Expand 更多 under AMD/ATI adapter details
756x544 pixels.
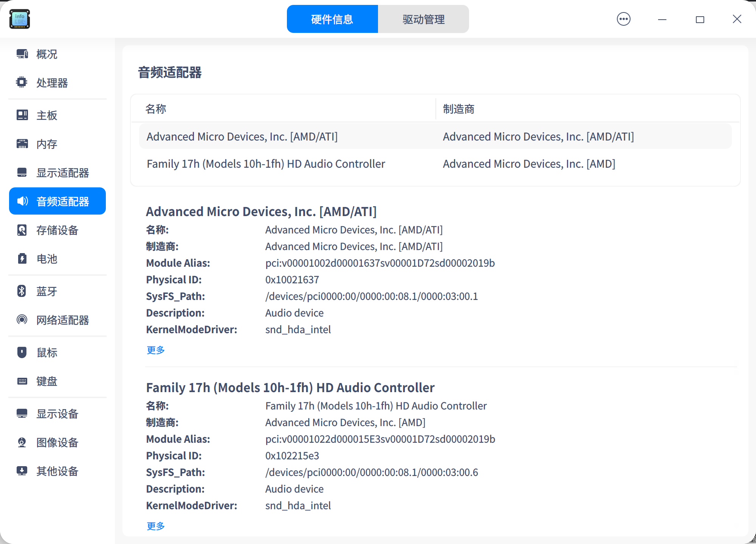[x=155, y=350]
